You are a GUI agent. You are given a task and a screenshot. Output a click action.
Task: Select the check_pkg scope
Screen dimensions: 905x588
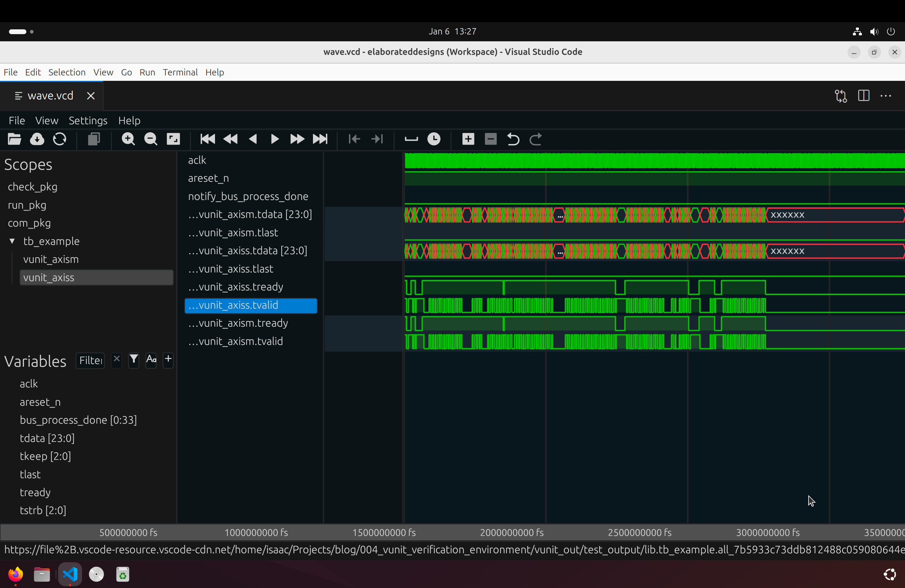click(x=33, y=187)
